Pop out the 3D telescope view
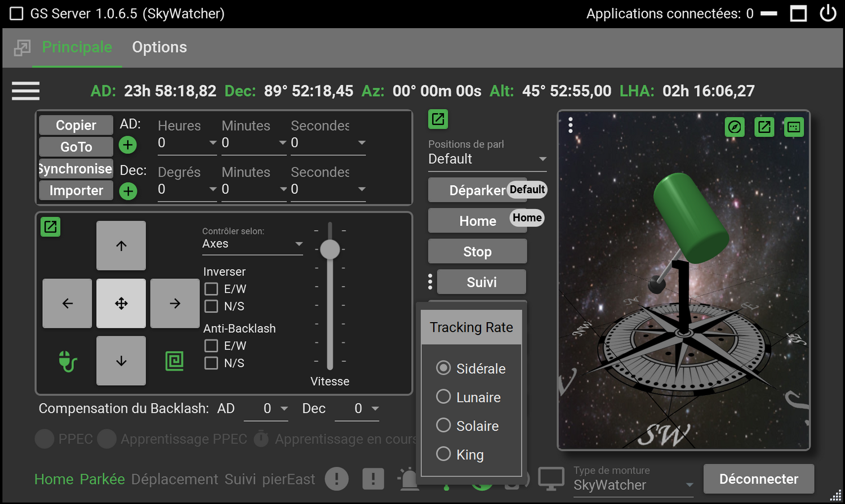The height and width of the screenshot is (504, 845). click(764, 127)
